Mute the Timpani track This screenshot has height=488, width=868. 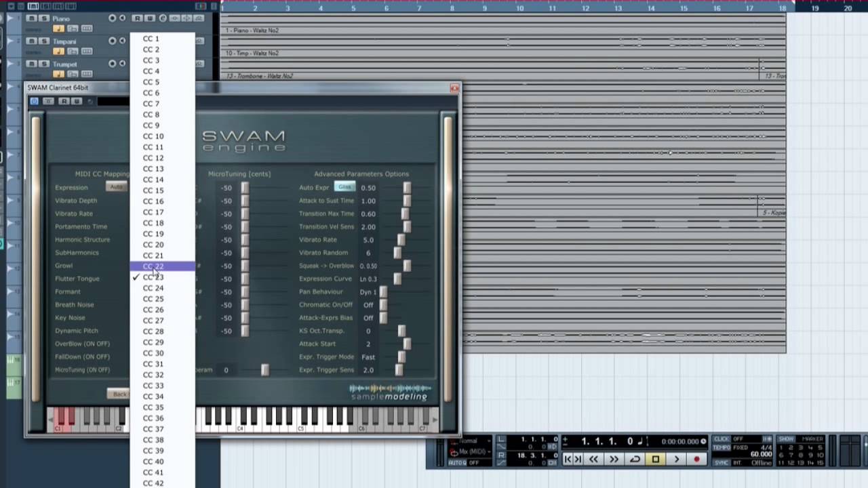point(31,41)
